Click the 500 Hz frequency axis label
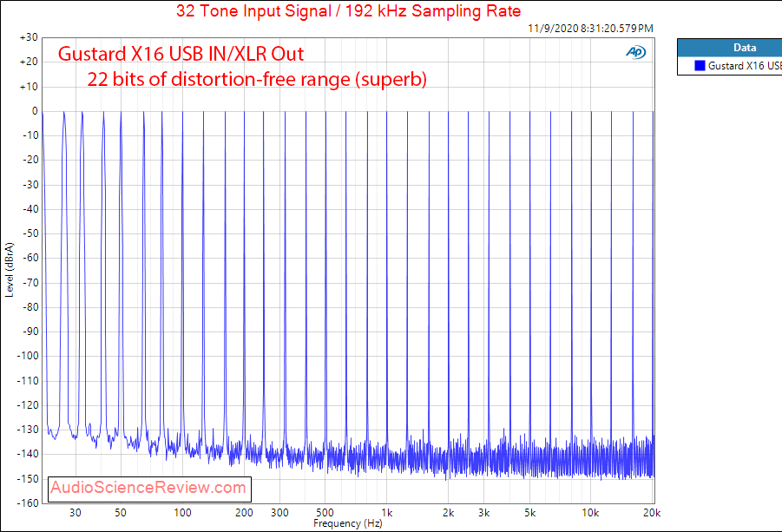The image size is (782, 532). pyautogui.click(x=325, y=513)
